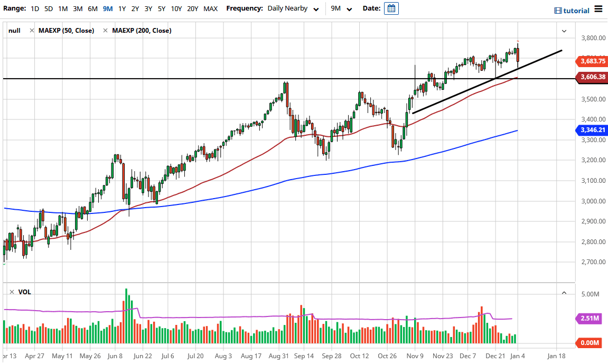Collapse the main chart panel chevron
Image resolution: width=608 pixels, height=364 pixels.
pos(564,31)
